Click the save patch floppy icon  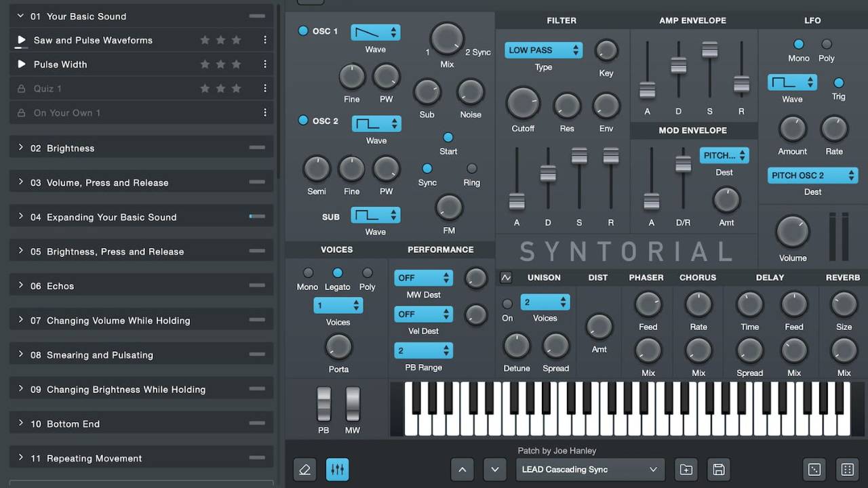coord(719,470)
